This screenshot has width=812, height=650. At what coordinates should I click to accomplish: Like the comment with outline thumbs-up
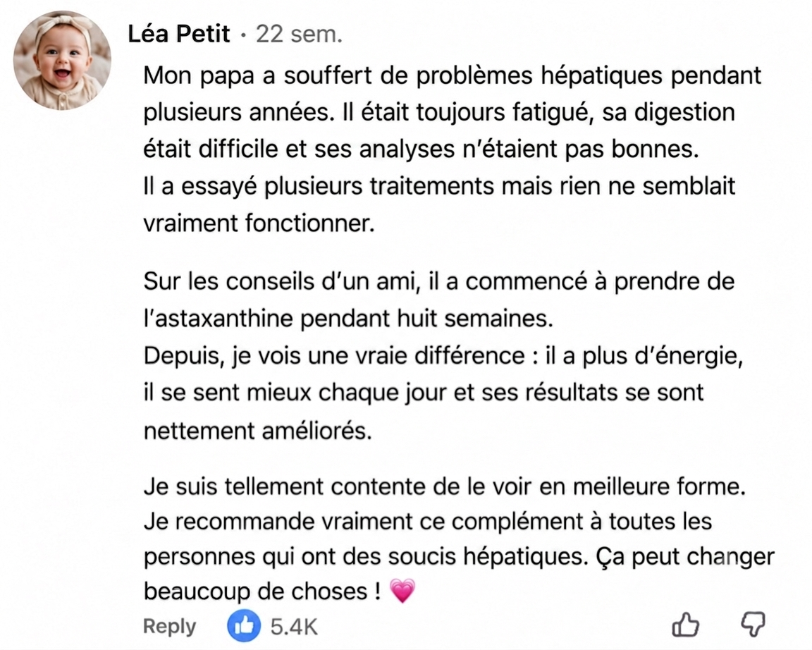pyautogui.click(x=686, y=624)
